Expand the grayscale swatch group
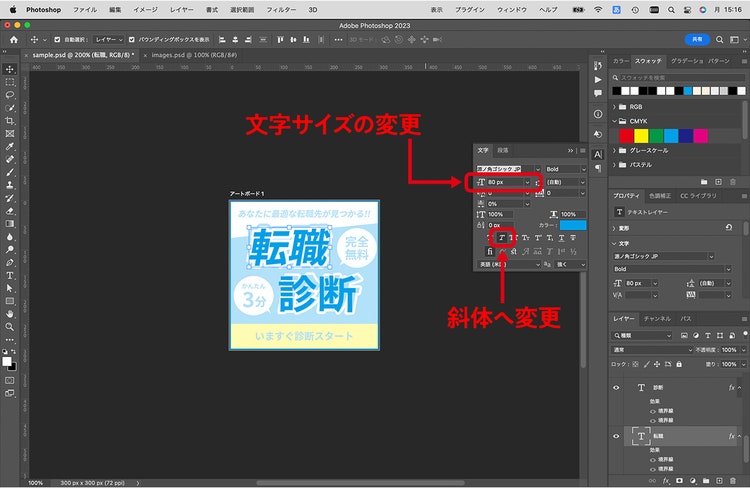This screenshot has width=750, height=488. point(615,150)
